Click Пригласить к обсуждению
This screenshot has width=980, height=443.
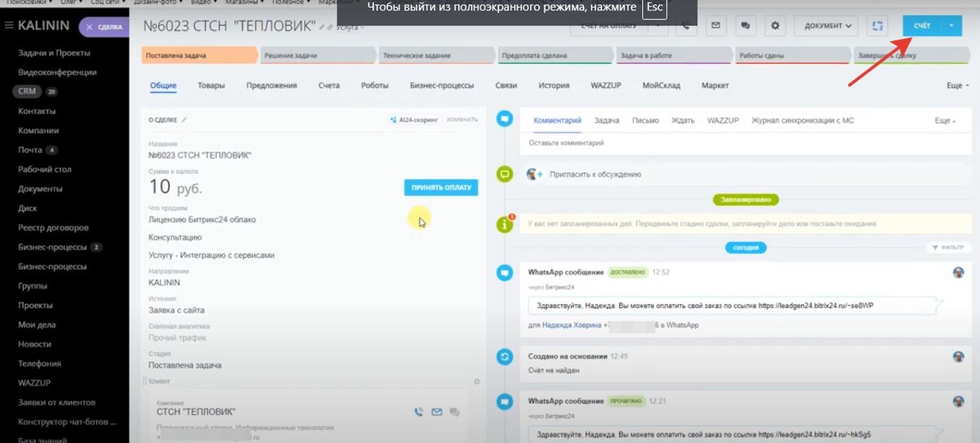(595, 174)
